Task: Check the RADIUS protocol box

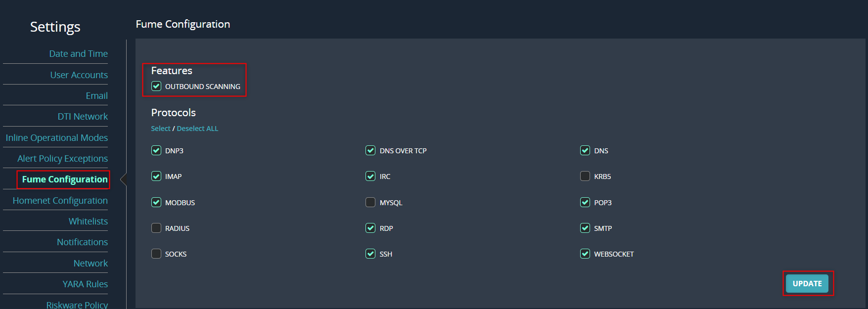Action: click(x=156, y=228)
